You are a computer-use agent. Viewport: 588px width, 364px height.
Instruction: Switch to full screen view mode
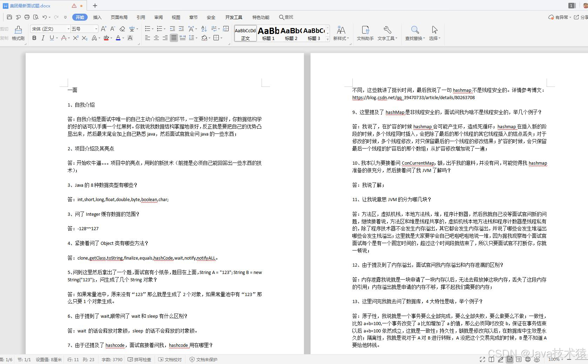[x=482, y=359]
